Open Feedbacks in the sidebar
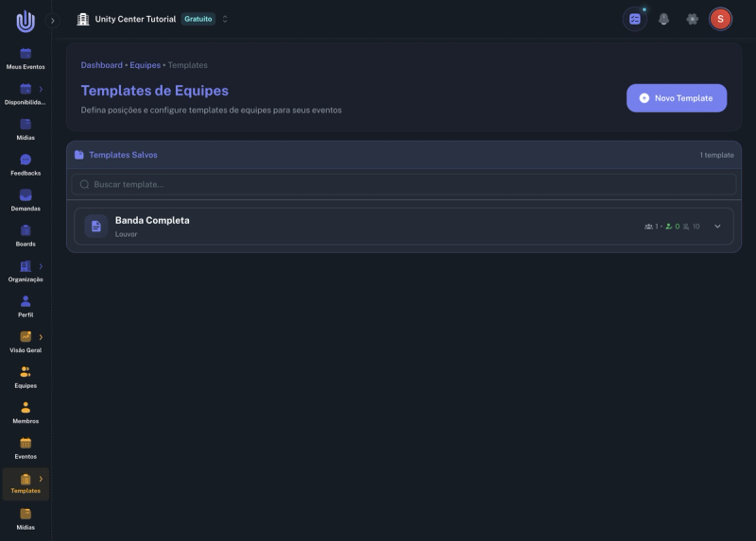The height and width of the screenshot is (541, 756). click(x=26, y=165)
